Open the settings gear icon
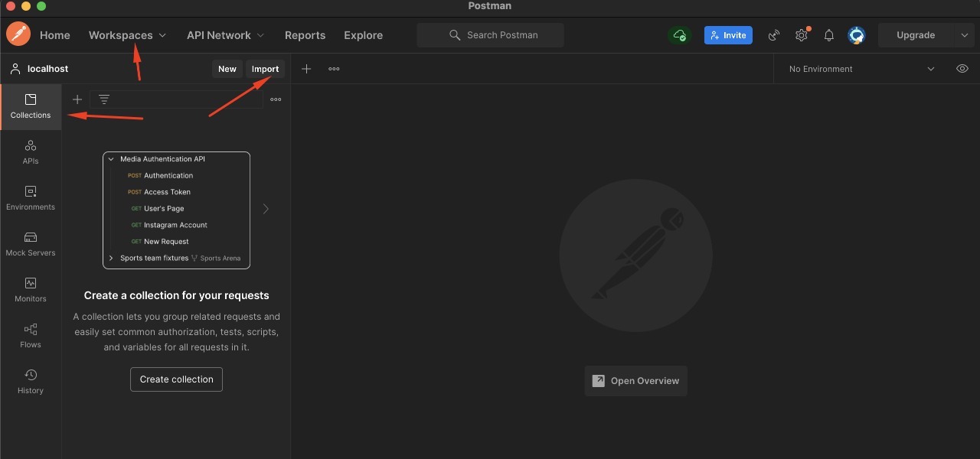 [802, 35]
